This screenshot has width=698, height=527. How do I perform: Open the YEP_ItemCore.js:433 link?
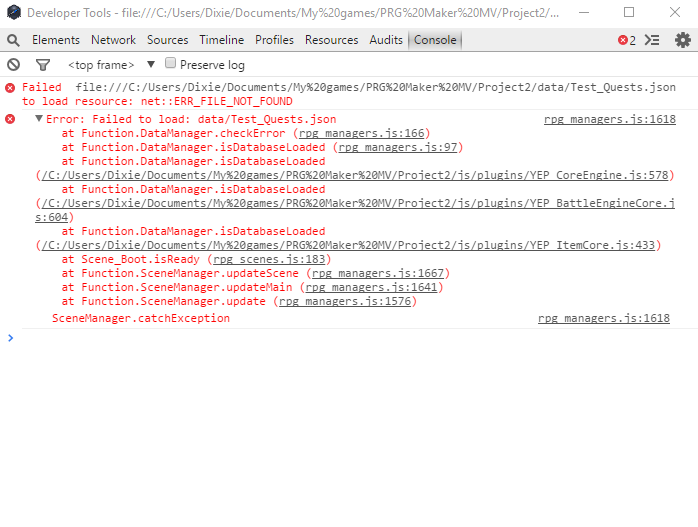pyautogui.click(x=348, y=245)
